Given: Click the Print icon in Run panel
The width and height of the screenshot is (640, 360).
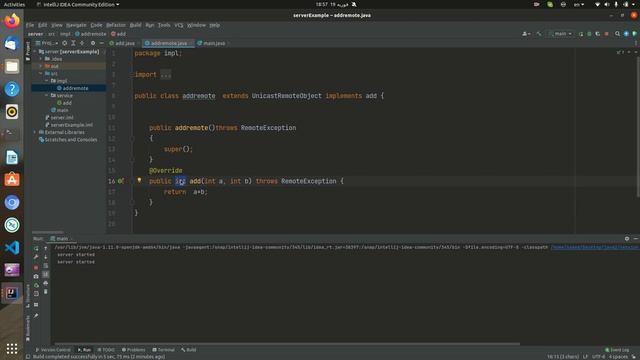Looking at the screenshot, I should pyautogui.click(x=46, y=283).
